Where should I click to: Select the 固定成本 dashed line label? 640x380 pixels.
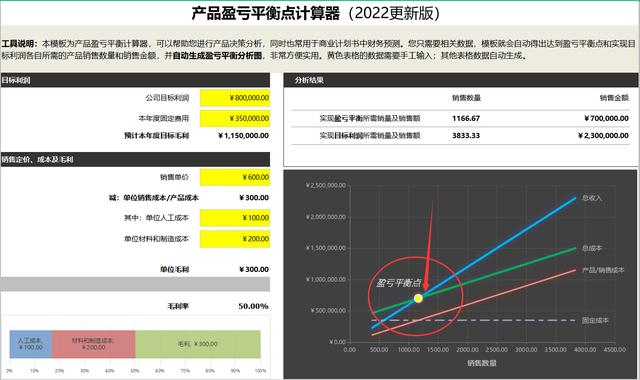(x=595, y=320)
